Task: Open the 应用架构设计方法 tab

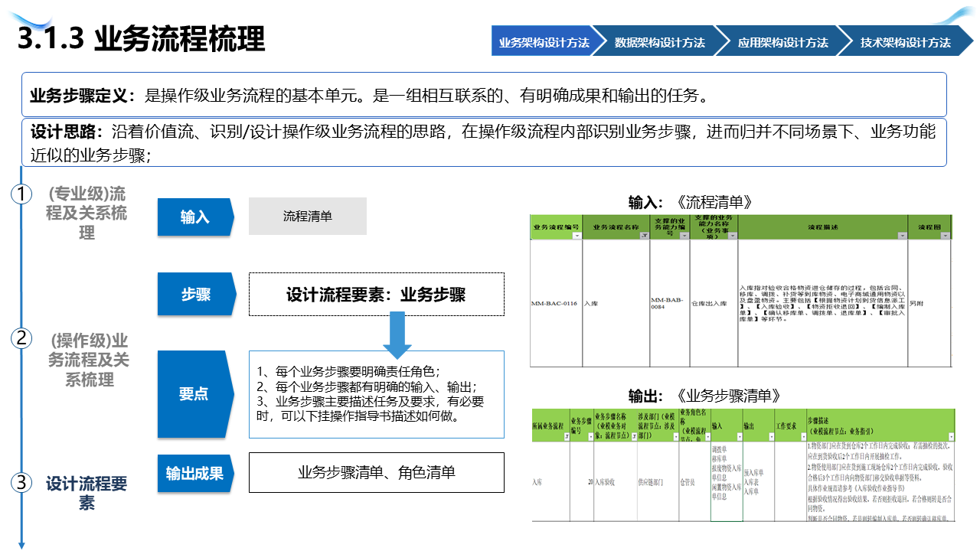Action: click(x=783, y=42)
